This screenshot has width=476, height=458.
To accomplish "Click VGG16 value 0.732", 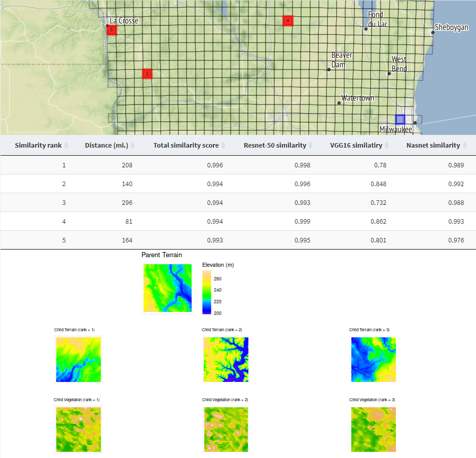I will (379, 203).
